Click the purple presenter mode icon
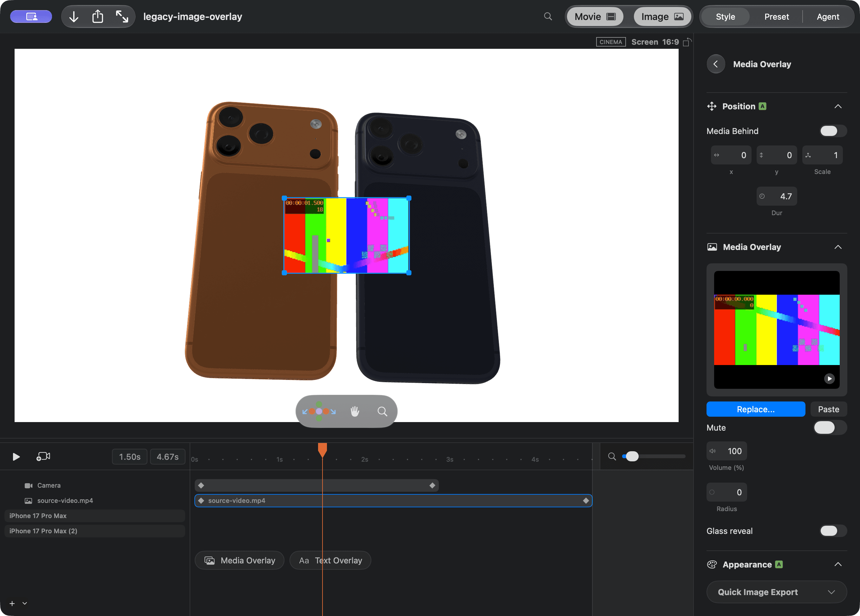860x616 pixels. [x=31, y=17]
